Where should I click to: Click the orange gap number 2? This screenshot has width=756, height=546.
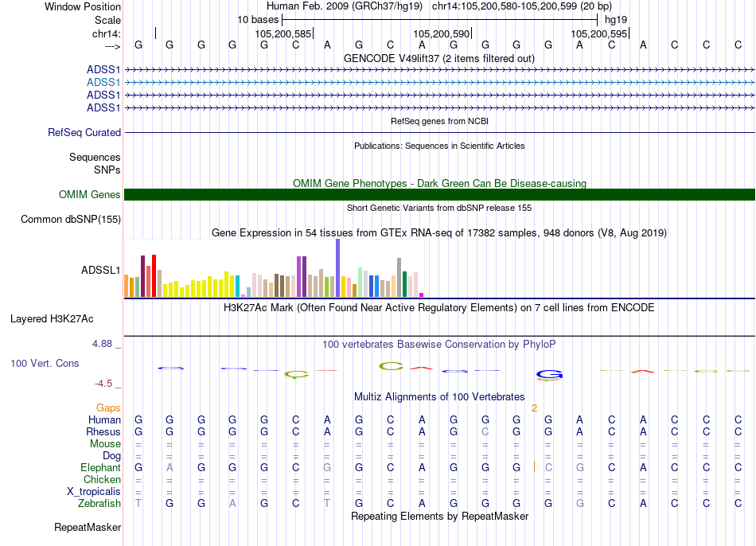click(535, 408)
